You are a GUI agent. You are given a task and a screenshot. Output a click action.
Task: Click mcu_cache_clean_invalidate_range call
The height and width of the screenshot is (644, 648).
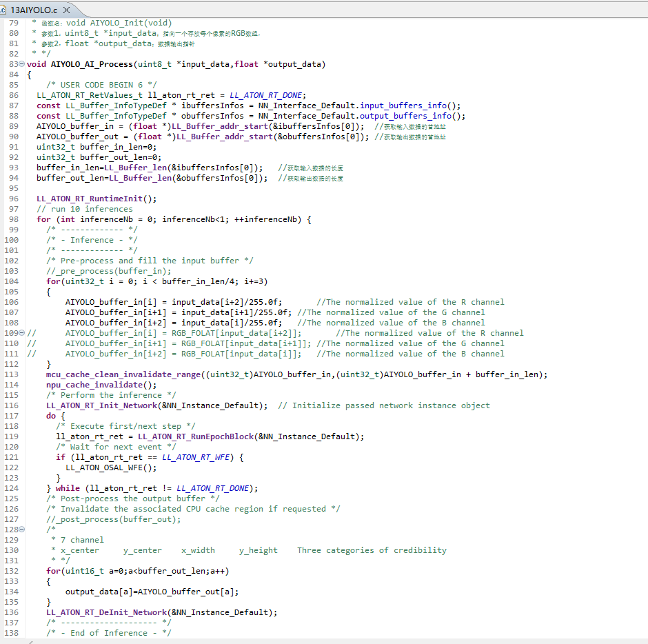[x=123, y=374]
